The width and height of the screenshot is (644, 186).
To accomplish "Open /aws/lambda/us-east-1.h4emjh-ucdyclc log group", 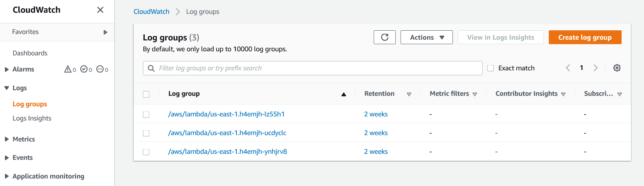I will [x=227, y=133].
